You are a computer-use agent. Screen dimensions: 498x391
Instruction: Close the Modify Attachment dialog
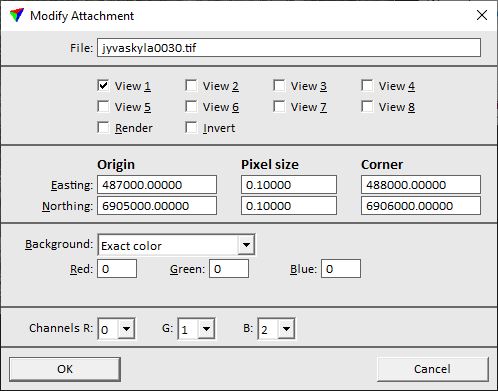click(482, 15)
